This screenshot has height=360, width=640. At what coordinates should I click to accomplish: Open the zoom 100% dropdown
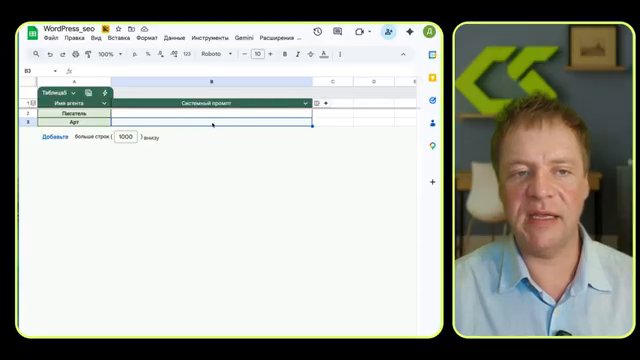(x=110, y=54)
